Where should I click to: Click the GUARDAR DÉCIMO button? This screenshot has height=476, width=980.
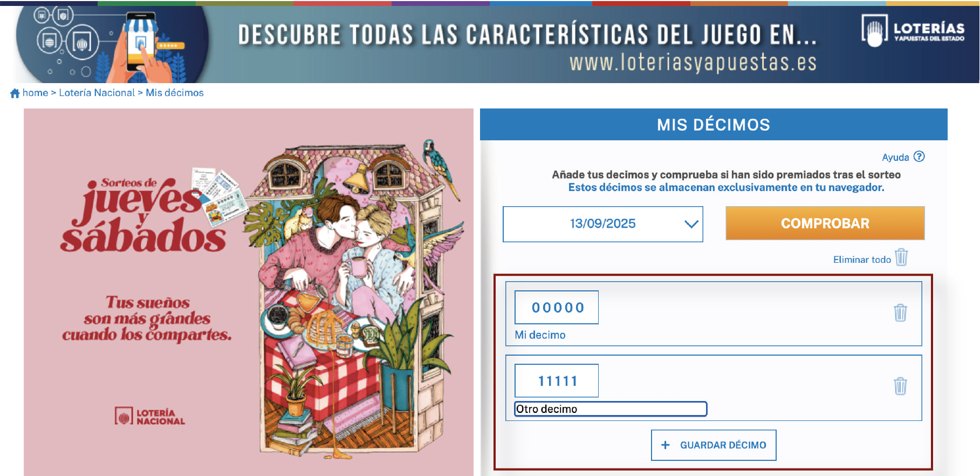point(713,445)
